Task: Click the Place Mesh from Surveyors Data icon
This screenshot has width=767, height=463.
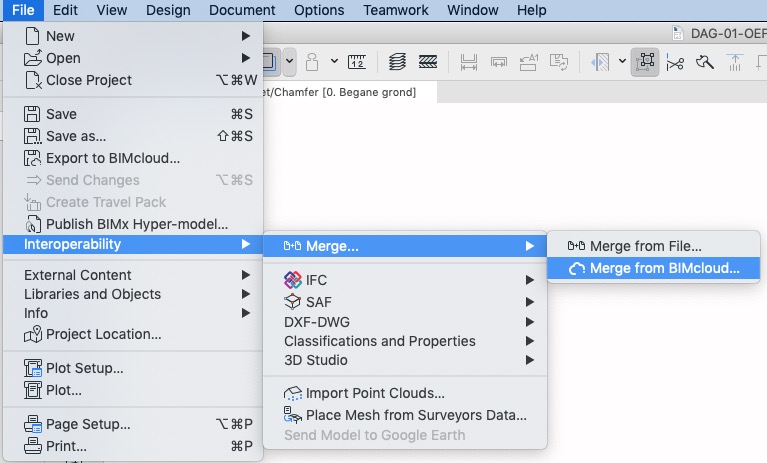Action: coord(293,415)
